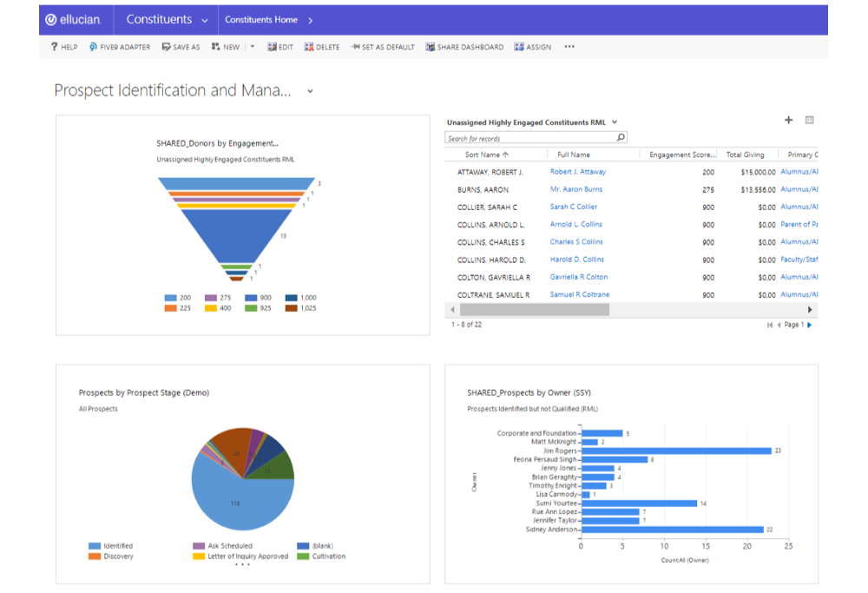Delete the dashboard
The width and height of the screenshot is (868, 593).
(322, 47)
